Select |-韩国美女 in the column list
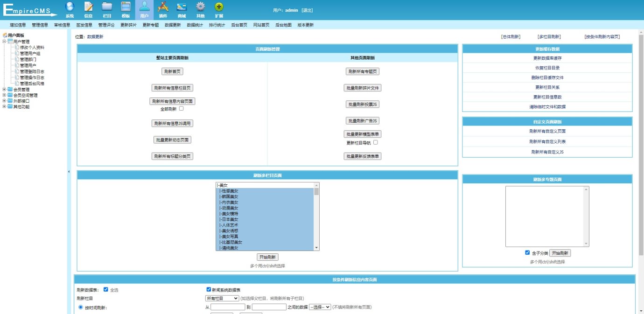This screenshot has width=644, height=314. [265, 196]
